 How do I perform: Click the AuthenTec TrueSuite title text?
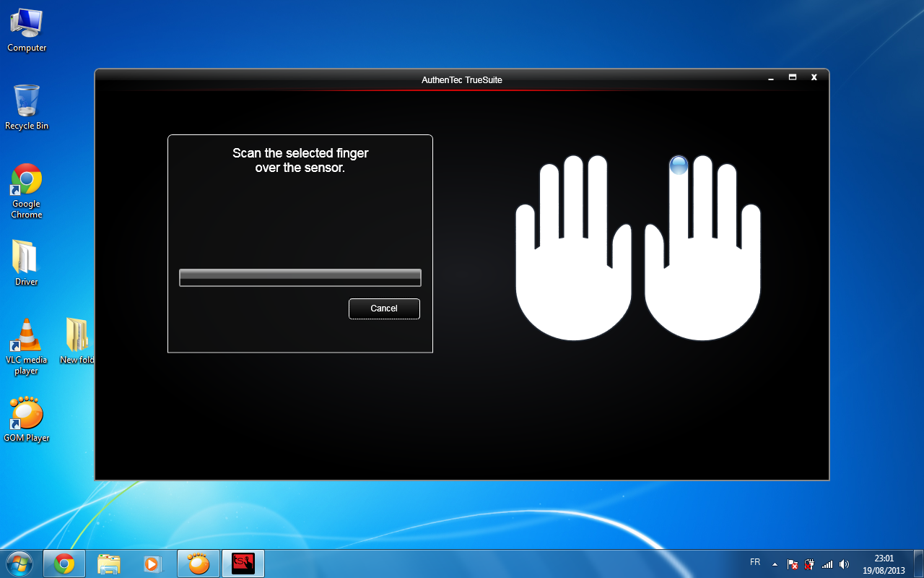(462, 79)
